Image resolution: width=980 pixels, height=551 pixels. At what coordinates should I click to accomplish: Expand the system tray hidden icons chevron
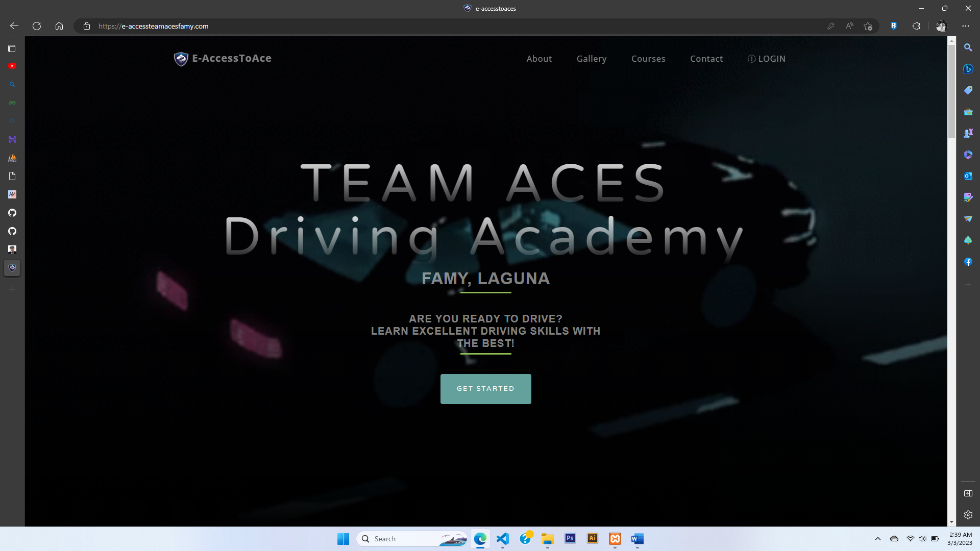[x=878, y=539]
